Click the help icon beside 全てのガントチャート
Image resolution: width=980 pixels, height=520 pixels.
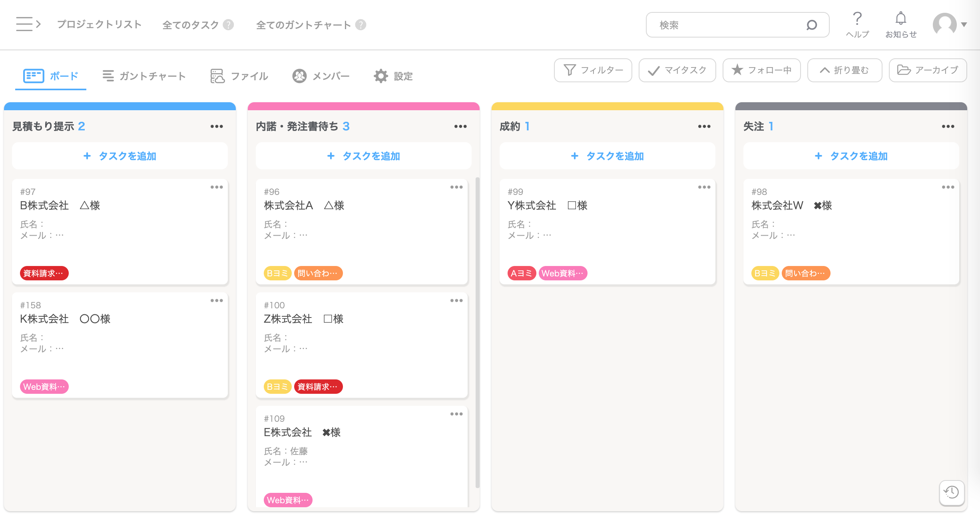tap(361, 25)
